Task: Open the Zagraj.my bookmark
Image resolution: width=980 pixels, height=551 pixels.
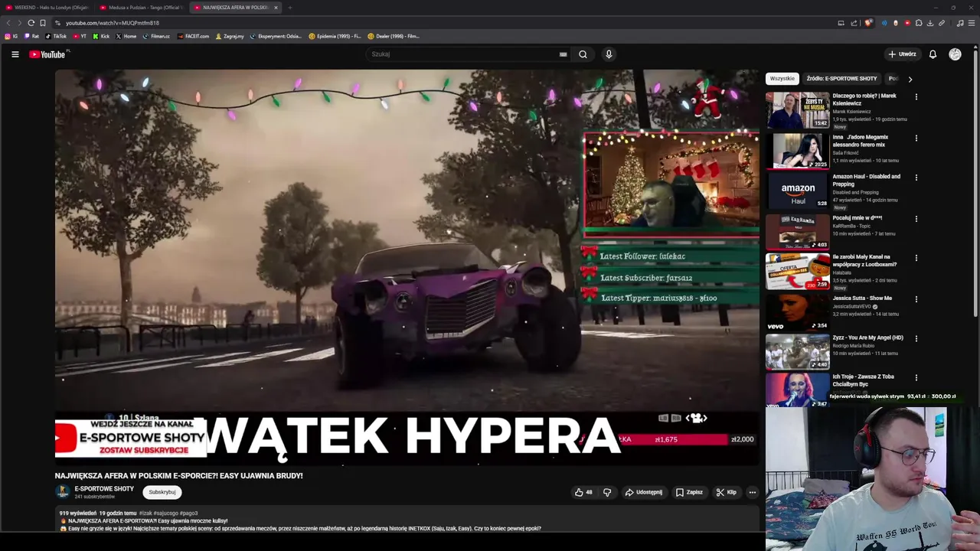Action: click(x=230, y=36)
